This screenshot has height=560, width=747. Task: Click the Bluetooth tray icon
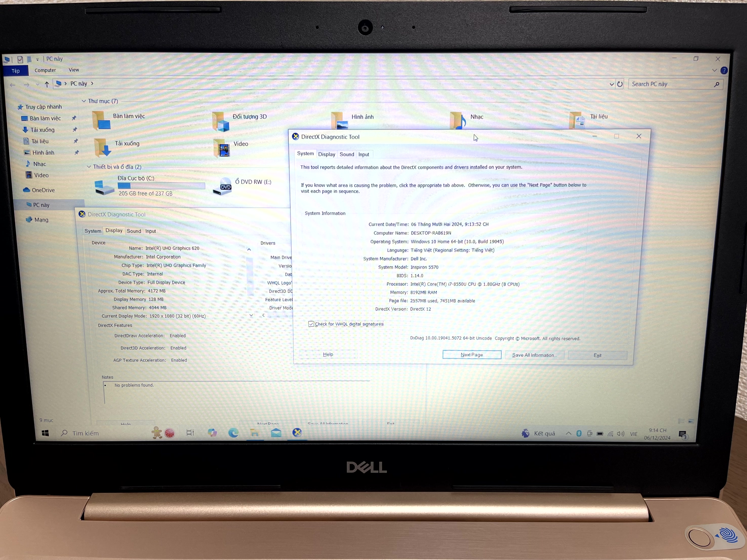[x=579, y=433]
